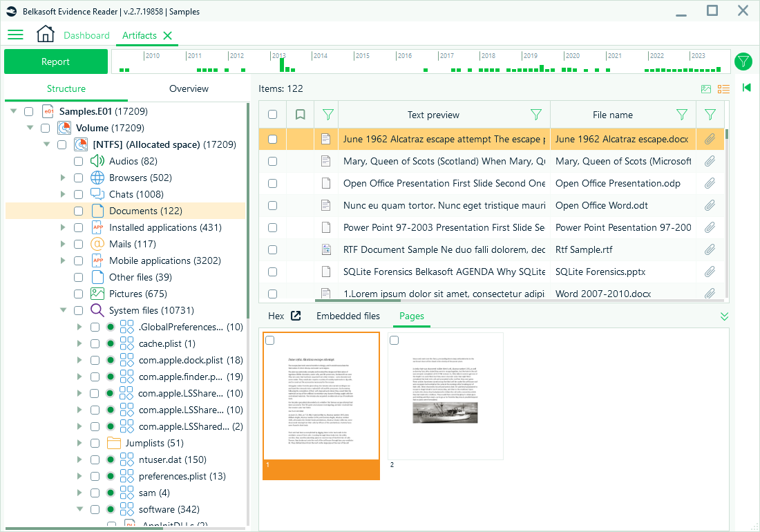Click the Jumplists folder icon

(x=114, y=443)
